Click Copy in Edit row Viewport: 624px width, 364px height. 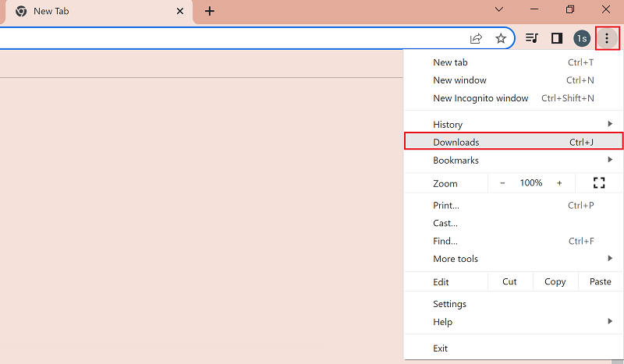click(555, 281)
